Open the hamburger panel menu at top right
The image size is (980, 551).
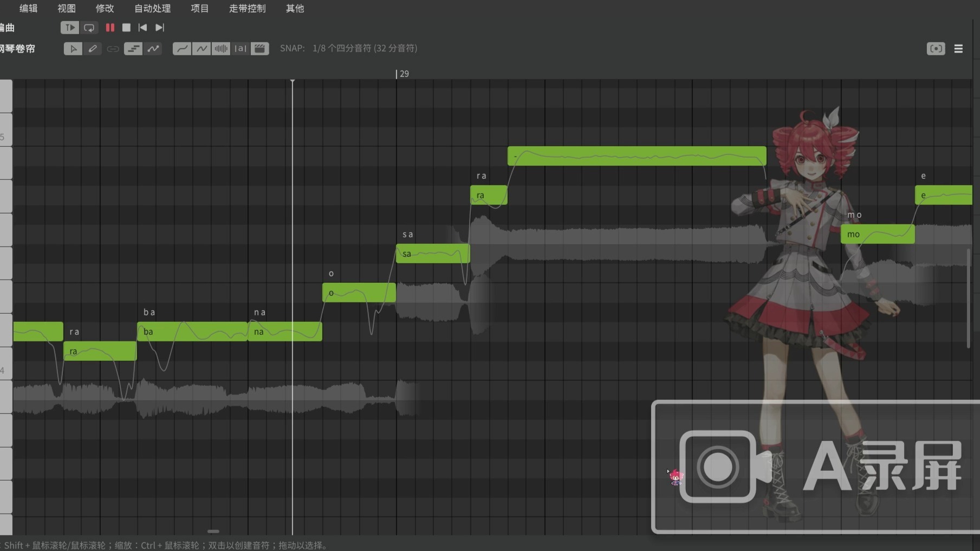pyautogui.click(x=958, y=49)
